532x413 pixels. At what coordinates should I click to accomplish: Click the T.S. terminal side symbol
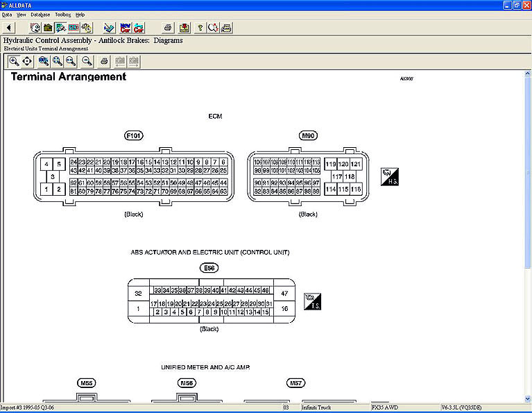tap(312, 301)
